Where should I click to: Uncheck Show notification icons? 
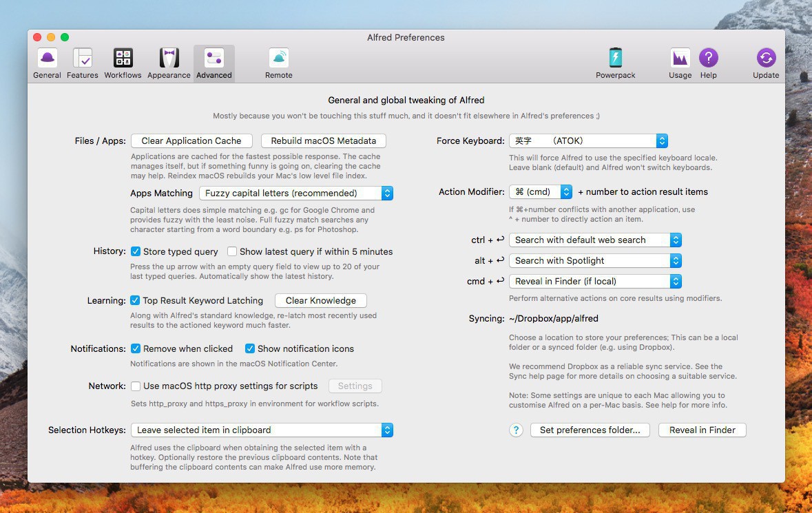coord(250,348)
